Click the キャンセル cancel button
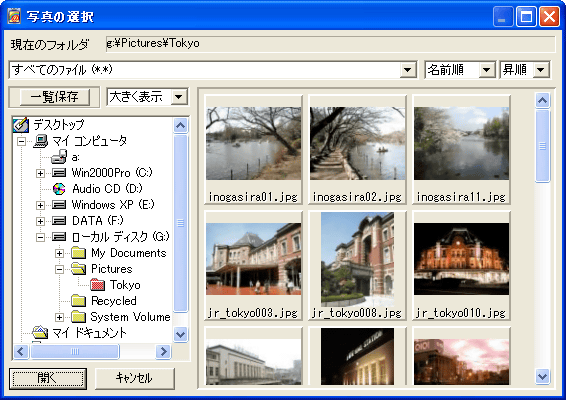This screenshot has width=566, height=400. pos(135,378)
